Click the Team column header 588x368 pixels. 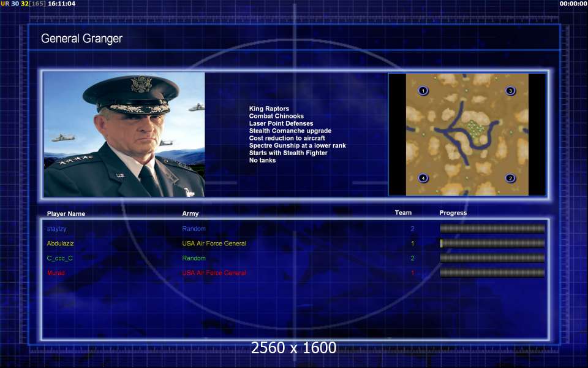coord(403,213)
